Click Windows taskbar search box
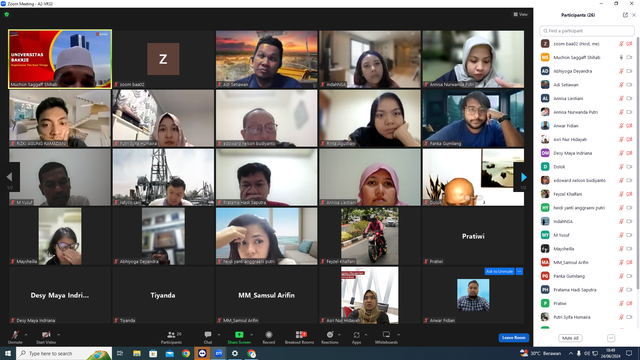Viewport: 640px width, 360px height. pos(64,353)
